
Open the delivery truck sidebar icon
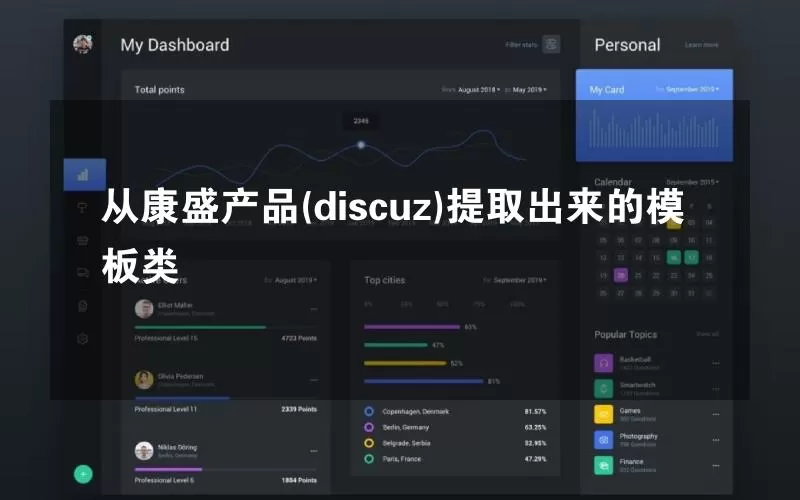click(x=83, y=273)
